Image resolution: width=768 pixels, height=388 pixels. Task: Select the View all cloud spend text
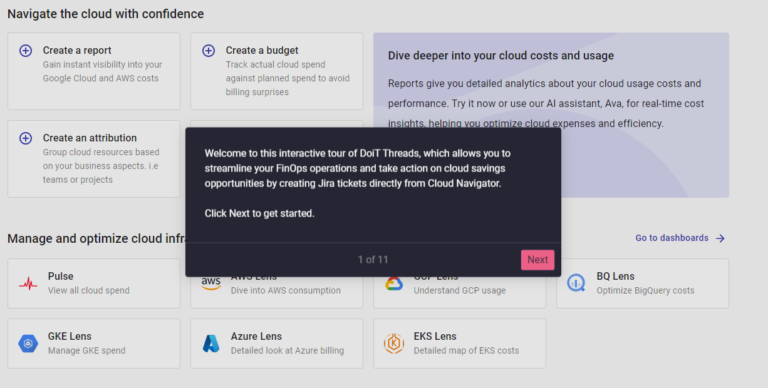[x=89, y=290]
